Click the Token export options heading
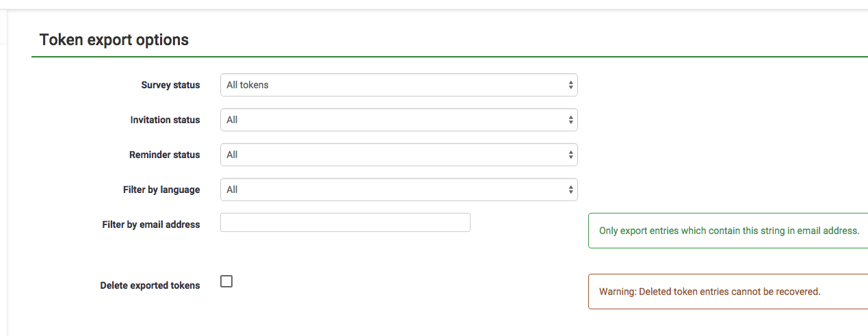Viewport: 868px width, 336px height. pos(114,40)
